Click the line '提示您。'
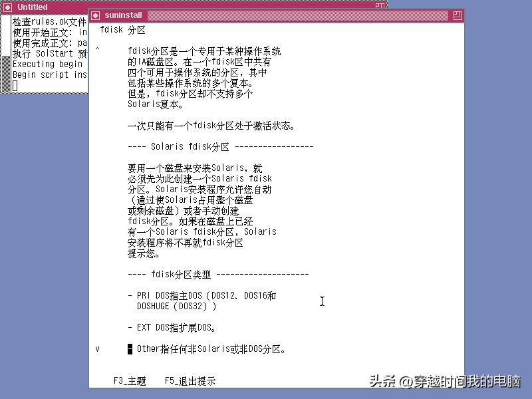 (144, 253)
